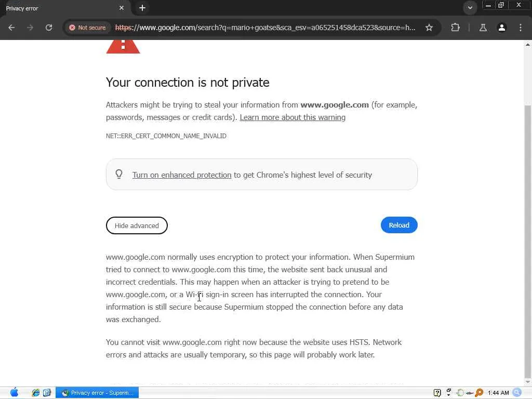
Task: Open the three-dot browser menu
Action: [521, 28]
